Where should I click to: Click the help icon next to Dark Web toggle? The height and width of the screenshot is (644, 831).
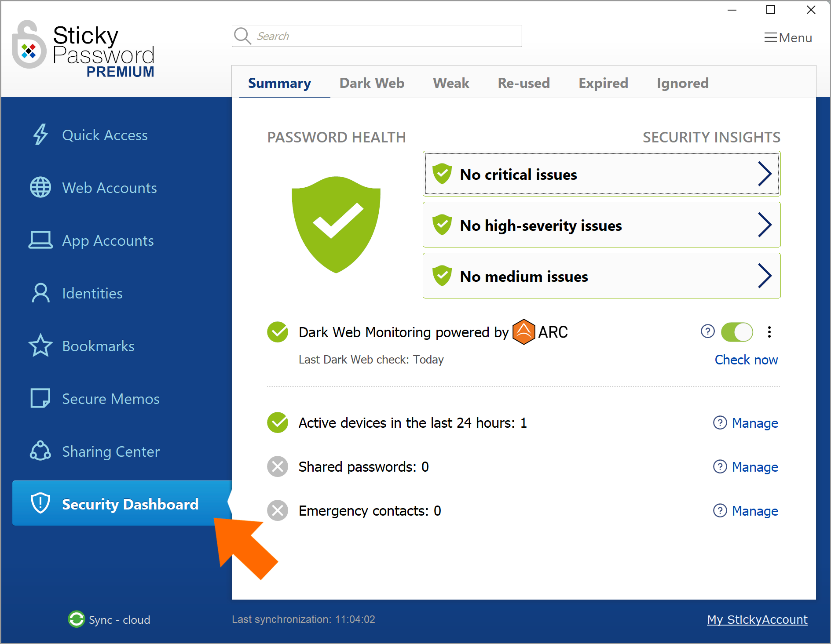pos(708,331)
